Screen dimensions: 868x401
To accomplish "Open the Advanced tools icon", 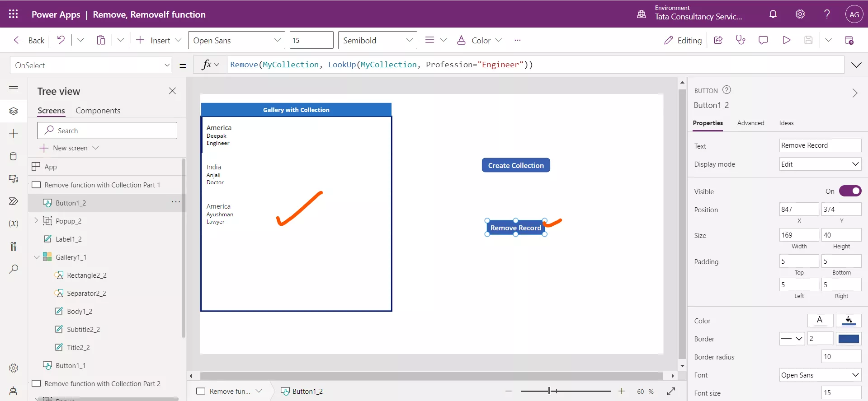I will pyautogui.click(x=14, y=246).
